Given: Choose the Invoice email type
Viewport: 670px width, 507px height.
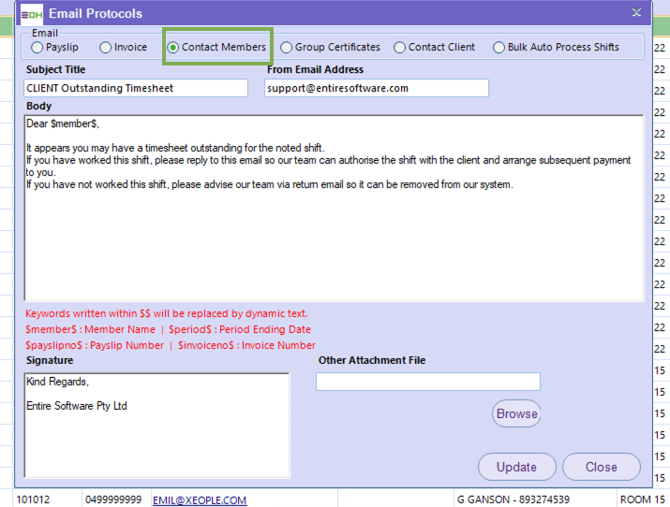Looking at the screenshot, I should point(105,47).
